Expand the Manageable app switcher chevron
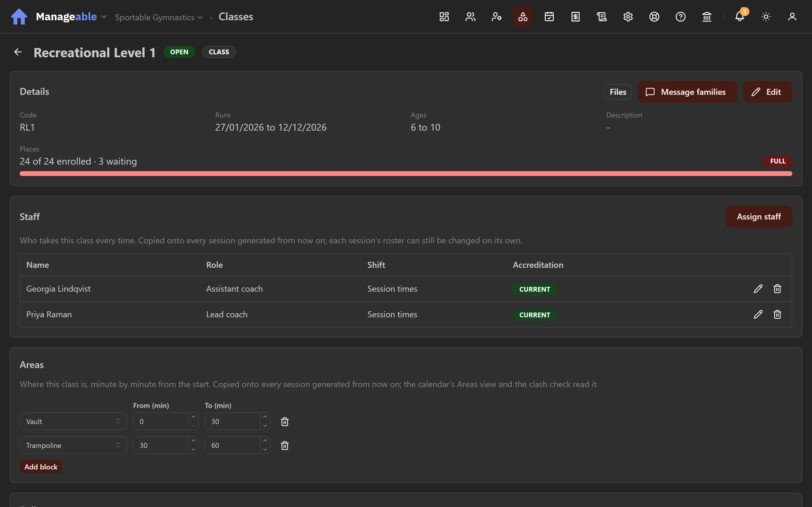This screenshot has width=812, height=507. pyautogui.click(x=104, y=17)
